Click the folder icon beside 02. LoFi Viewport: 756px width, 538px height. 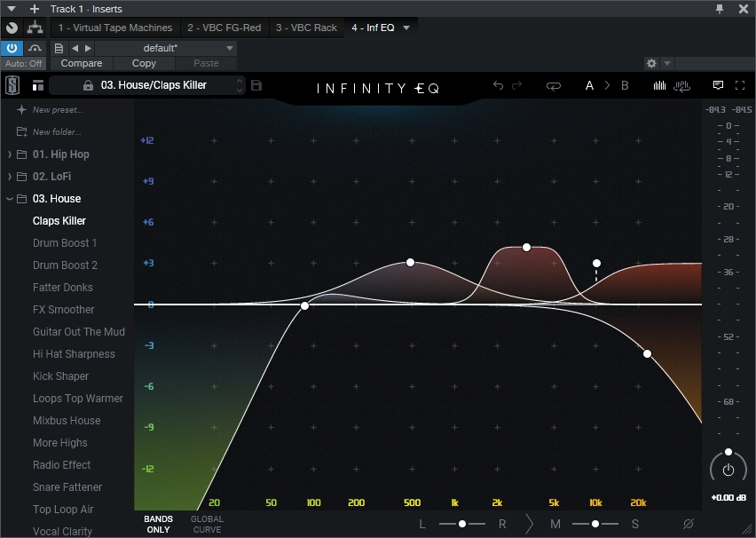coord(21,177)
